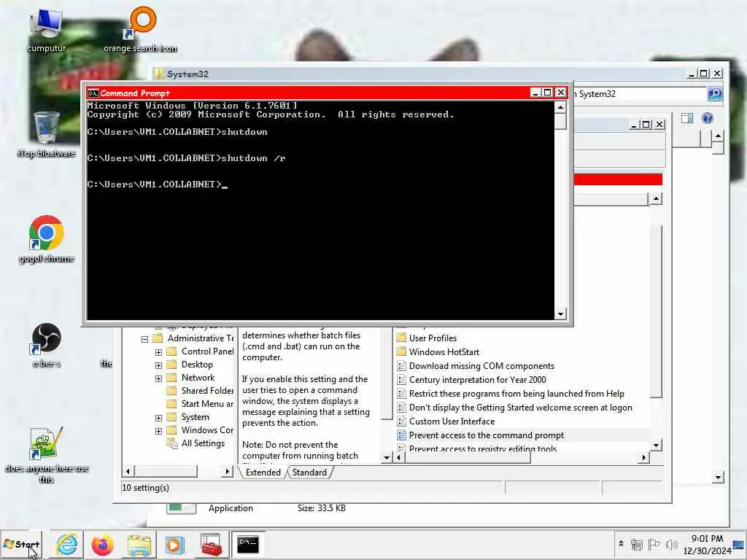Select the Shared Folders tree item
This screenshot has width=747, height=560.
(200, 391)
